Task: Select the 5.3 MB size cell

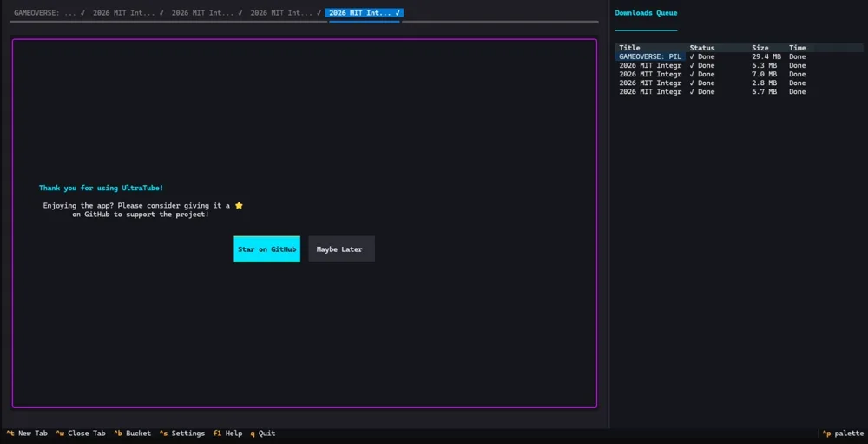Action: click(x=765, y=65)
